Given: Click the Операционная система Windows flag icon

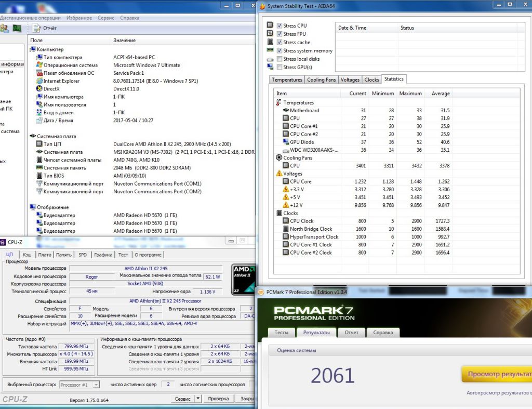Looking at the screenshot, I should point(39,65).
